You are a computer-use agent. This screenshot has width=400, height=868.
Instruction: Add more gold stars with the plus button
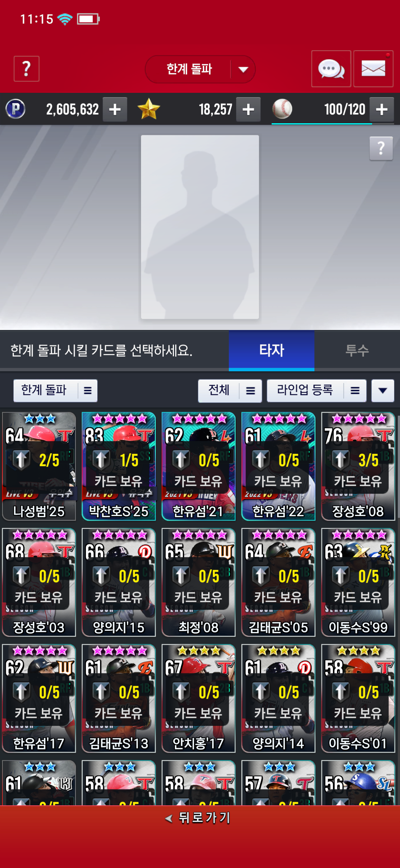(248, 109)
